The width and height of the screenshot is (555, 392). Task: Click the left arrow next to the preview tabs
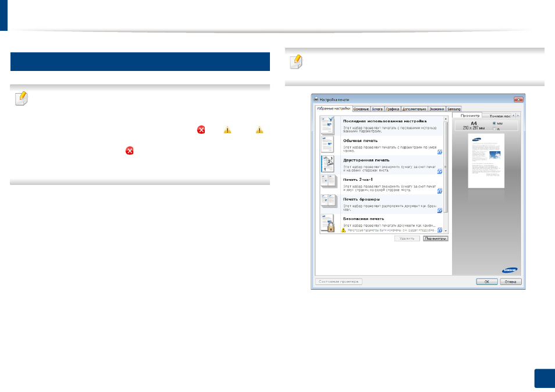(x=514, y=116)
